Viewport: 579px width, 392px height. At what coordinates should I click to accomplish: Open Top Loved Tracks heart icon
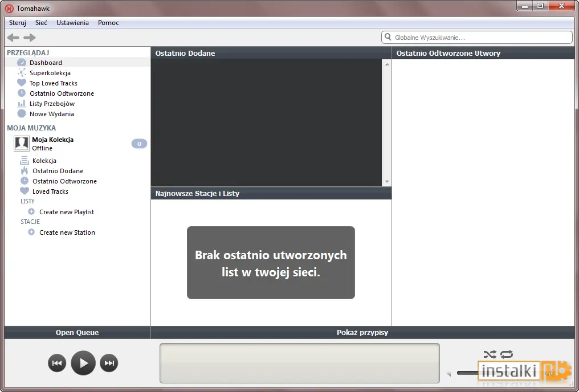point(22,83)
